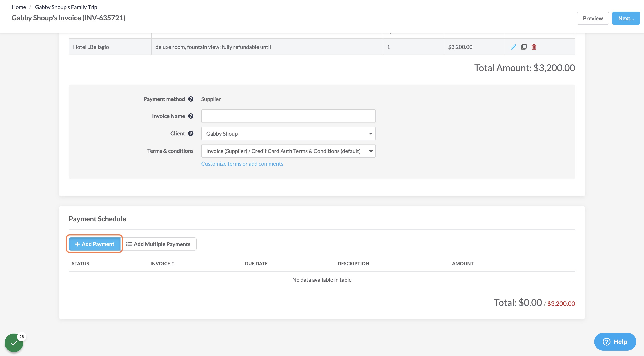644x356 pixels.
Task: Click the Payment Schedule heading
Action: tap(97, 219)
